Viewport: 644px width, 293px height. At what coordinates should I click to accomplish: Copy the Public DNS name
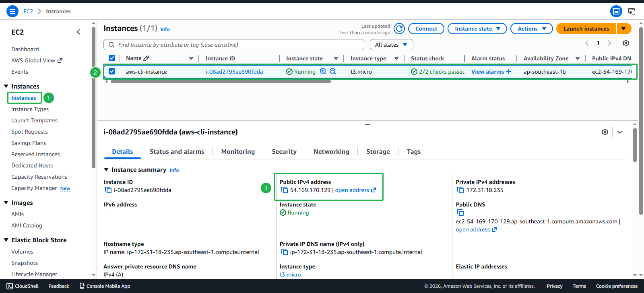tap(460, 213)
